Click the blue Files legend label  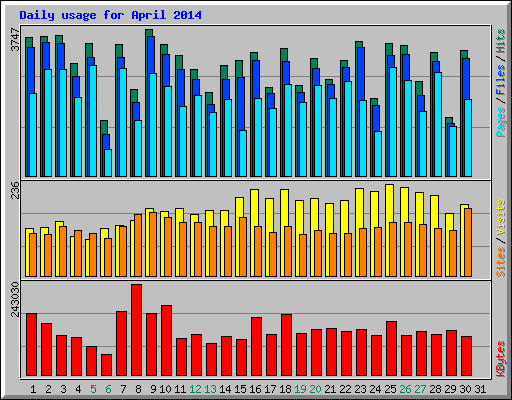coord(501,79)
